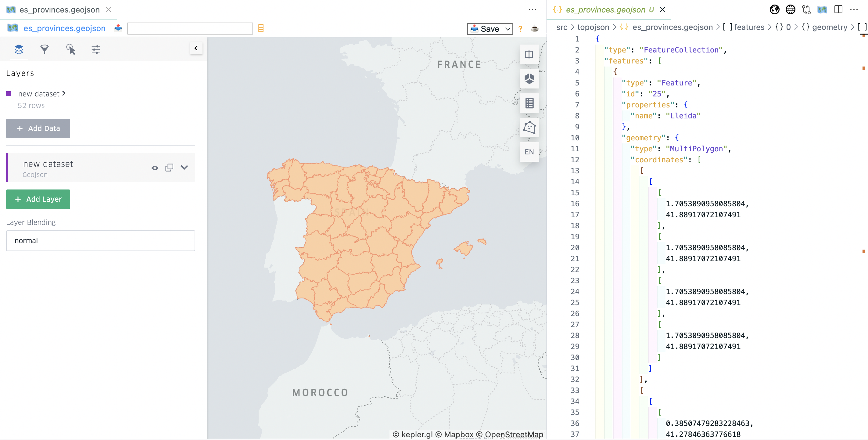
Task: Show the map legend icon
Action: point(529,103)
